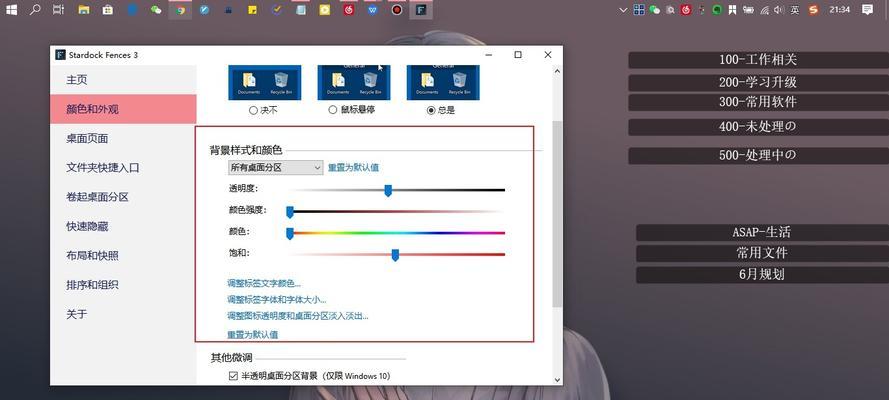Open the notification center icon

coord(867,10)
